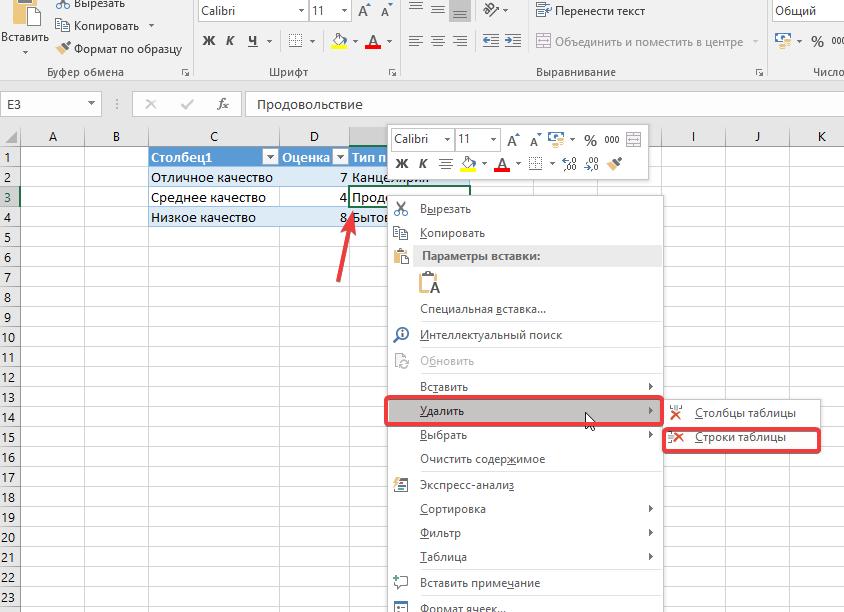Center text in ribbon alignment group
Viewport: 844px width, 612px height.
[x=438, y=41]
